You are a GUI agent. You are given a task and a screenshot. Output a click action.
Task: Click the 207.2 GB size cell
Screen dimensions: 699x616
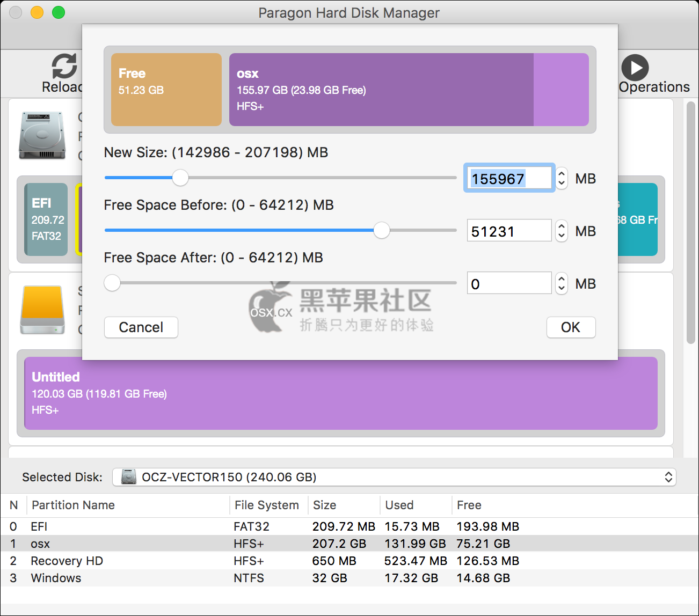pos(339,544)
